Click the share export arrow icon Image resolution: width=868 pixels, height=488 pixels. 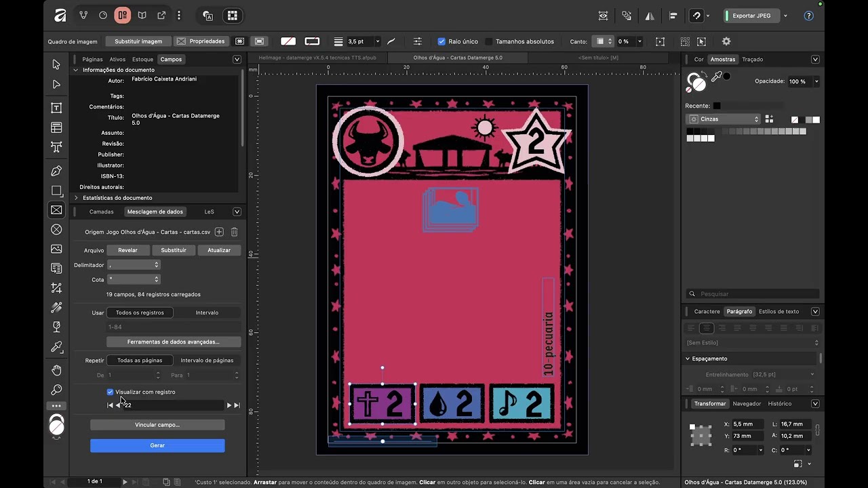pos(161,15)
